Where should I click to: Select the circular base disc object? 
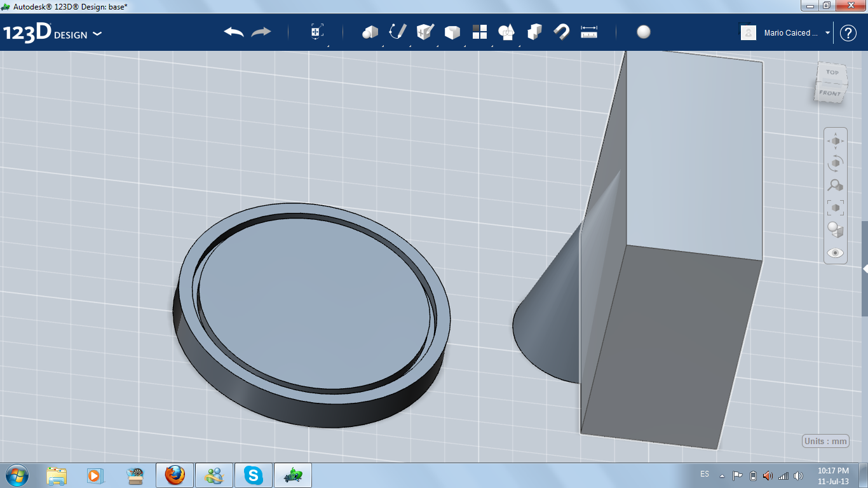(312, 315)
